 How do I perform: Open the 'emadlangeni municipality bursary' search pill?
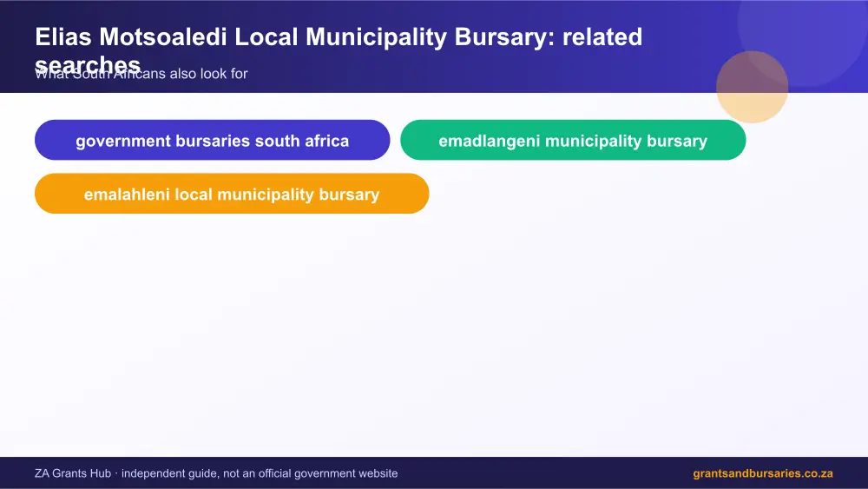pos(573,140)
